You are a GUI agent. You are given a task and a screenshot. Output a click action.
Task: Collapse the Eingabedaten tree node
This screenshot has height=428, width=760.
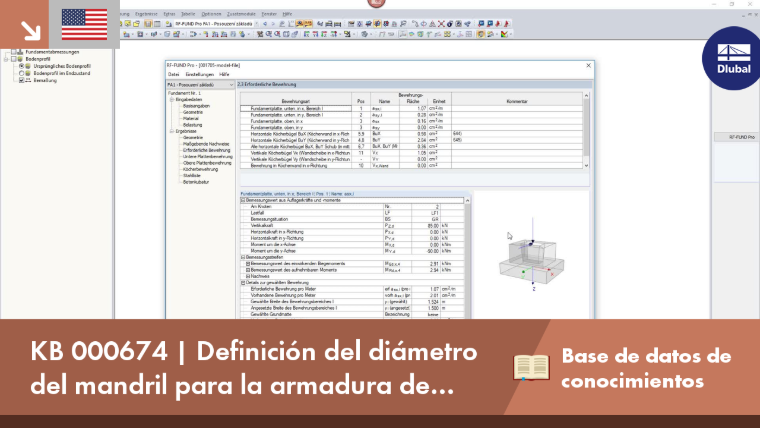[172, 99]
